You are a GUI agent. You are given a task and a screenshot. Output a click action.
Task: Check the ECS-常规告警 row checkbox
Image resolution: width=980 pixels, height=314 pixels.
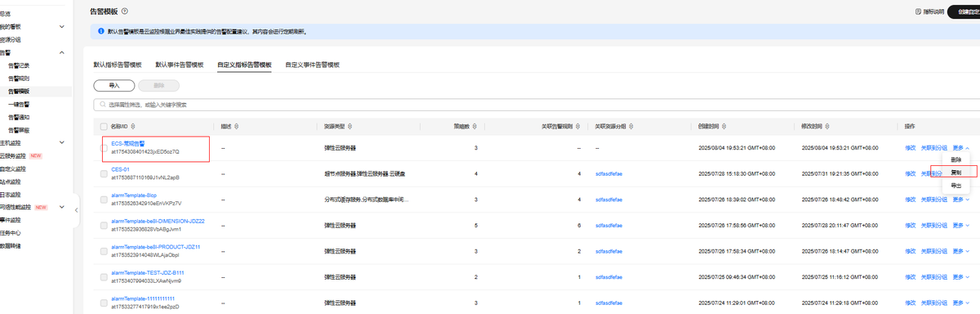103,148
